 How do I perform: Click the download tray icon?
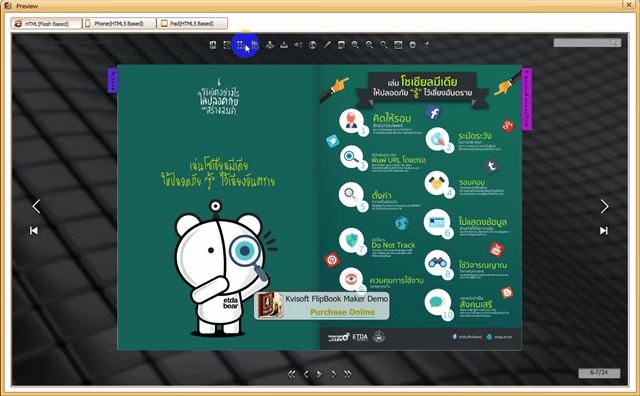coord(284,45)
